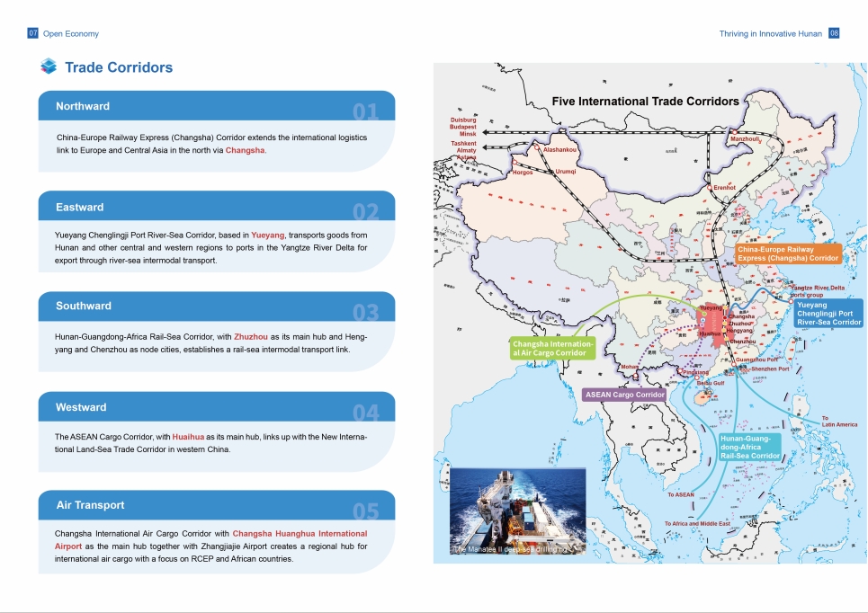
Task: Click the blue Yueyang Chenglingji Port label
Action: pyautogui.click(x=828, y=314)
